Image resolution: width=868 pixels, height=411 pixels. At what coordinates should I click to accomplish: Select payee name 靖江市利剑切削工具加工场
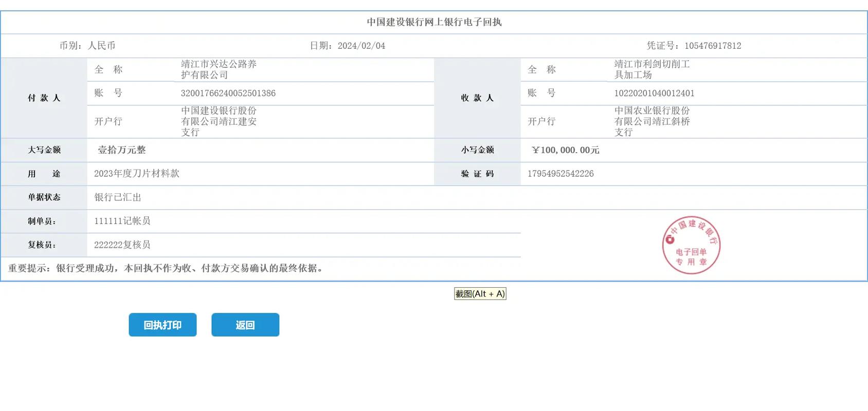pos(652,69)
